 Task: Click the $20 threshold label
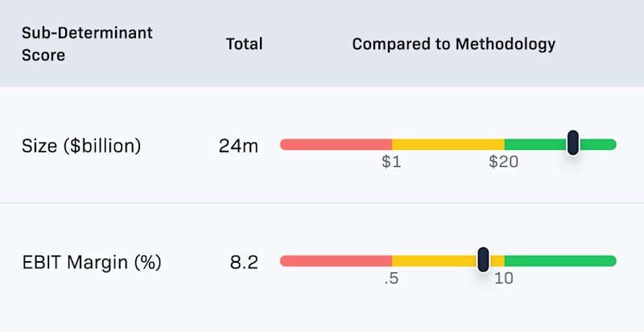[504, 162]
